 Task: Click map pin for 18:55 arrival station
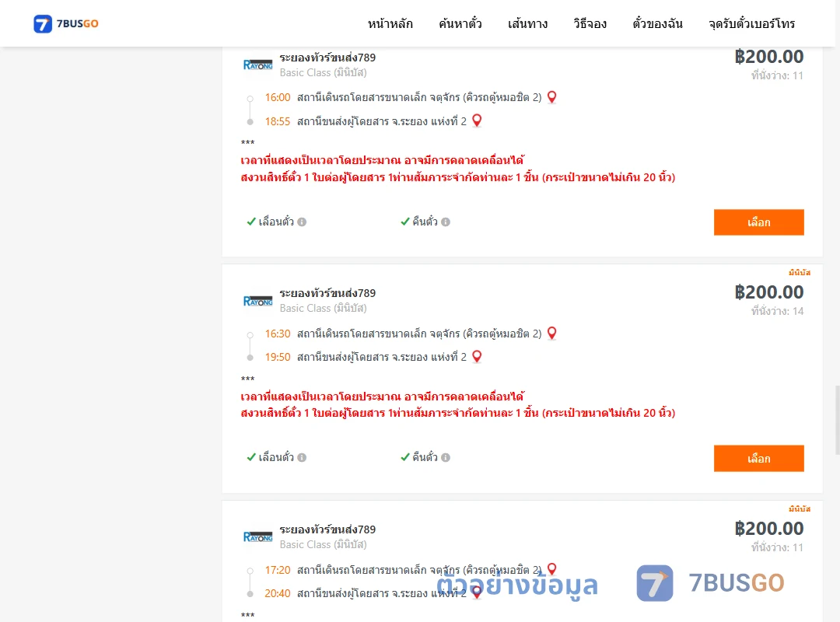coord(477,121)
